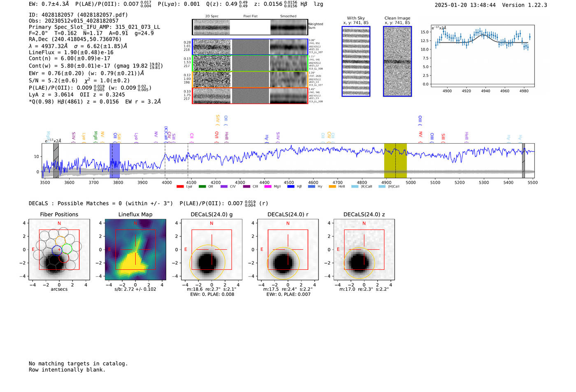The image size is (576, 392).
Task: Click the magenta MgII legend swatch
Action: 268,187
